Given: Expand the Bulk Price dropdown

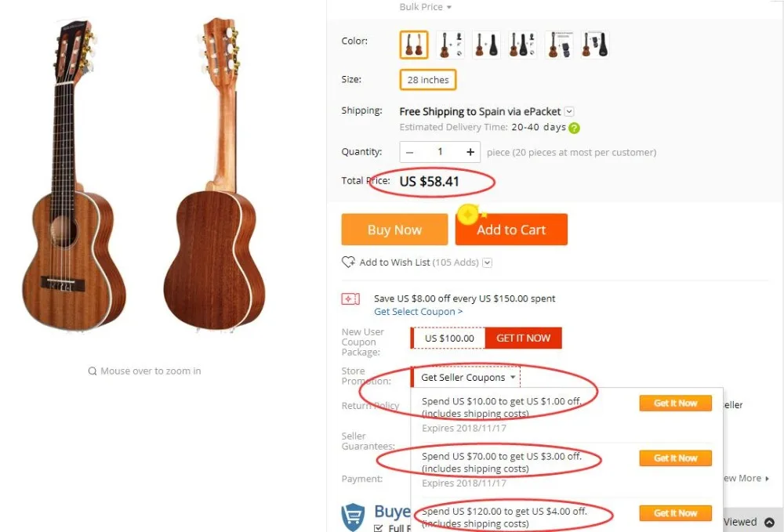Looking at the screenshot, I should pyautogui.click(x=426, y=7).
